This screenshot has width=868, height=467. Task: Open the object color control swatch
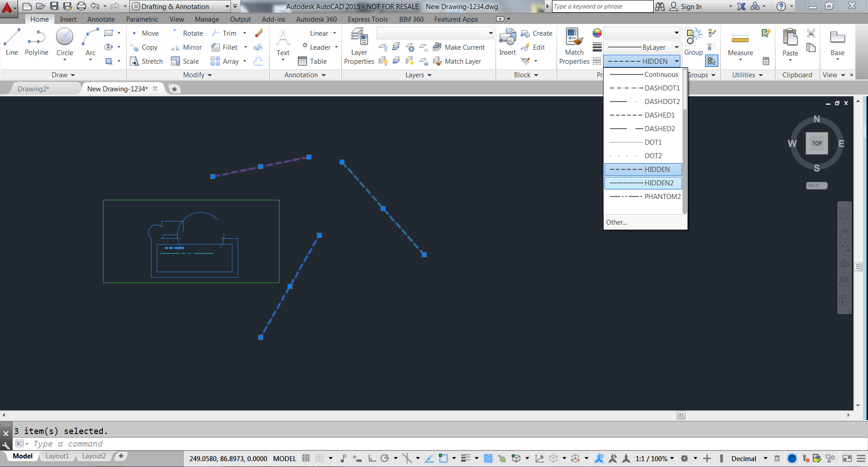pos(597,33)
